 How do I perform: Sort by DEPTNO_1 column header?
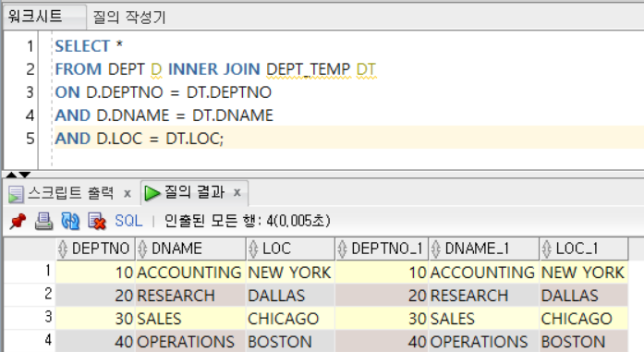pos(382,249)
